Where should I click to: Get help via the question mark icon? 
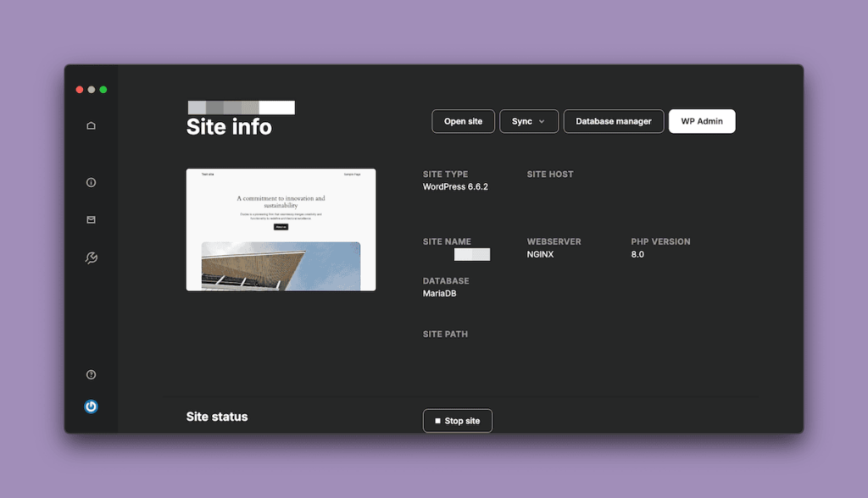click(x=91, y=373)
